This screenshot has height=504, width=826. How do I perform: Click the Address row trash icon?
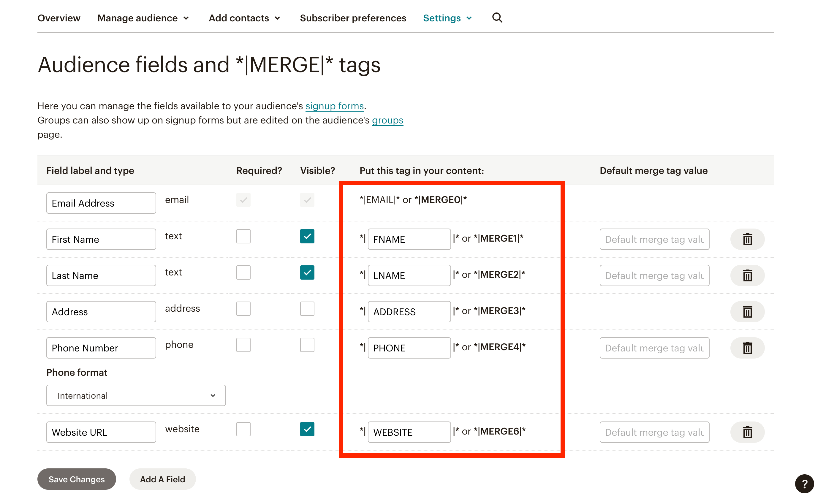point(747,312)
